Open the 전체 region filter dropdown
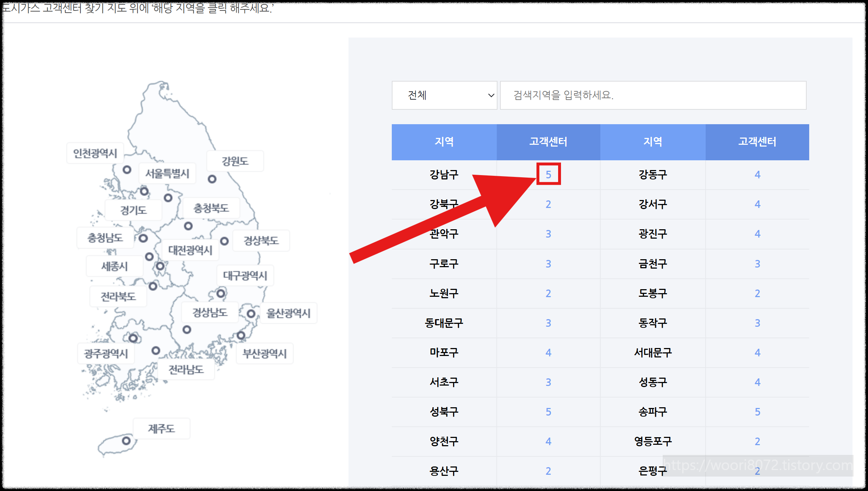 (x=444, y=95)
